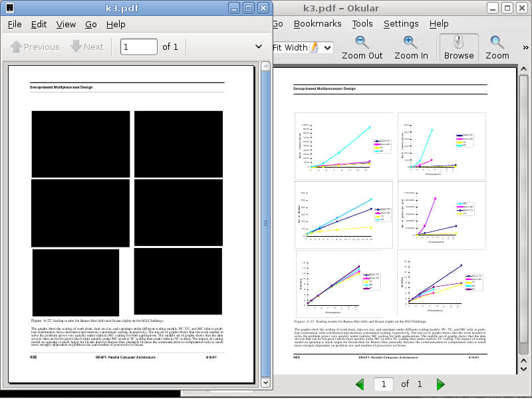Image resolution: width=532 pixels, height=399 pixels.
Task: Click the Zoom Out magnifier in Okular
Action: click(x=362, y=47)
